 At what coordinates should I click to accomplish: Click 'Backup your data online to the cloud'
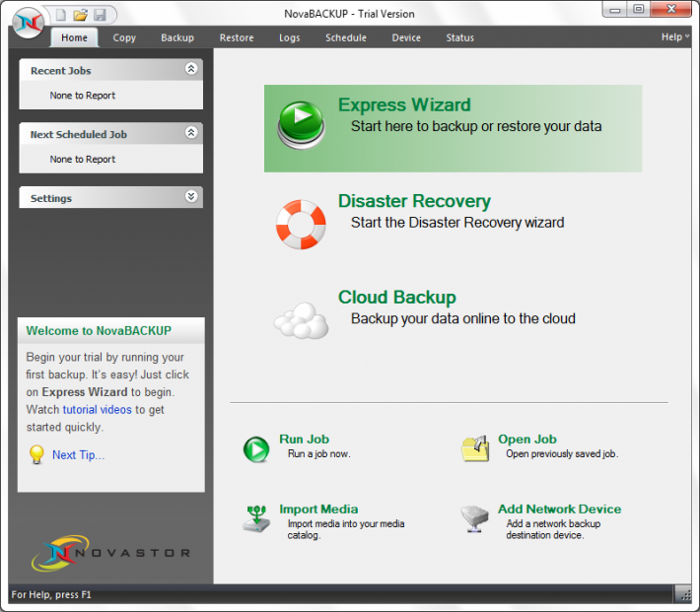point(463,318)
